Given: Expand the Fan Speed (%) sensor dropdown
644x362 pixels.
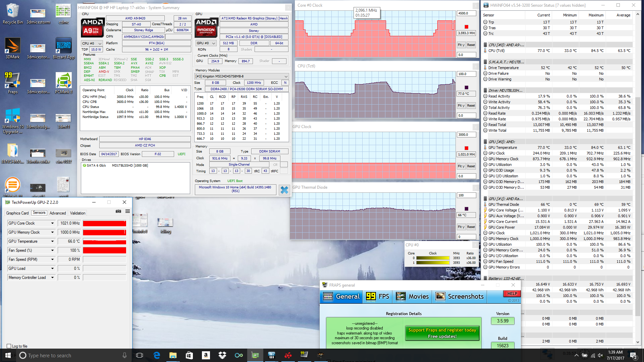Looking at the screenshot, I should tap(52, 250).
